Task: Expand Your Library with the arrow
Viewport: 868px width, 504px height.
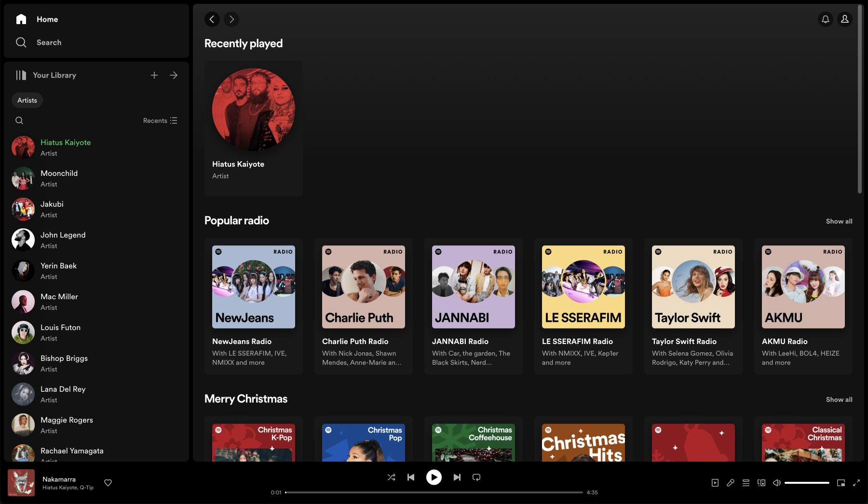Action: tap(174, 75)
